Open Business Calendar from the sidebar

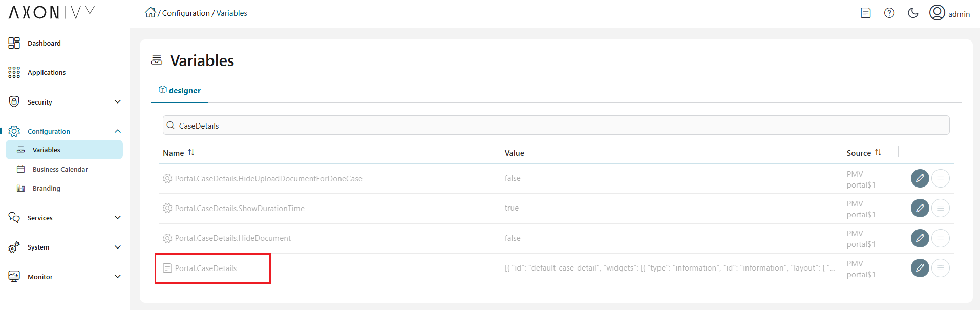point(60,169)
